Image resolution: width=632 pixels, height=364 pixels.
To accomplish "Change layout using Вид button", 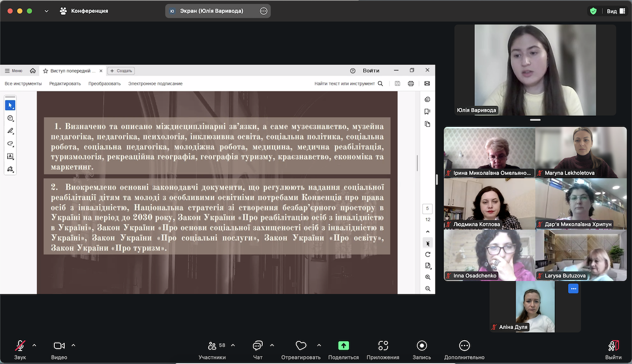I will (615, 11).
